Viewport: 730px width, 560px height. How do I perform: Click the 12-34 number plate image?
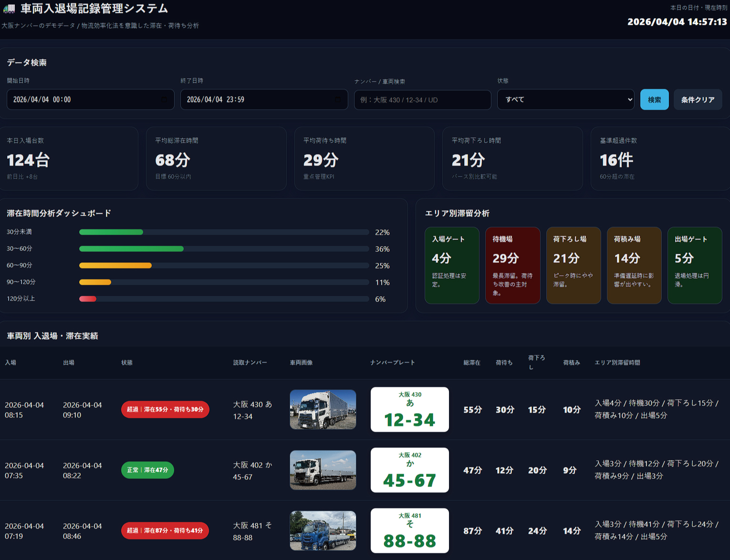coord(409,410)
